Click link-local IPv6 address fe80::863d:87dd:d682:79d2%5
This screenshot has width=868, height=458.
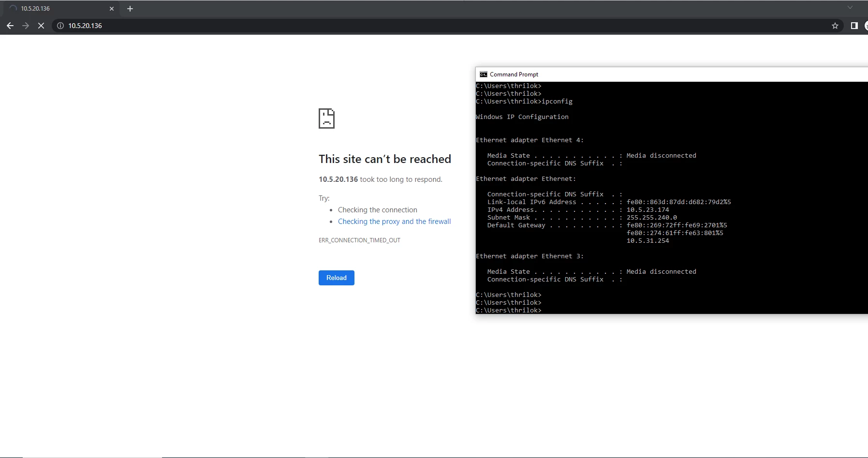(x=678, y=202)
